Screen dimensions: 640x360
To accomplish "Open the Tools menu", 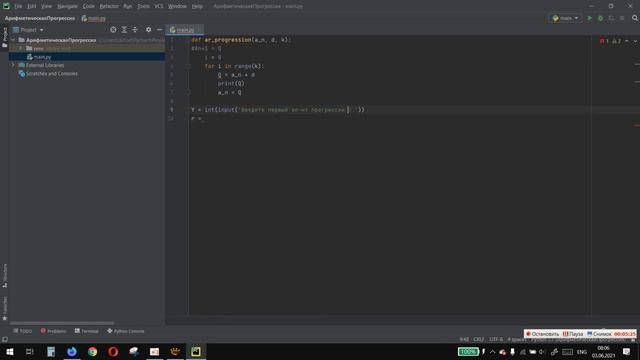I will 143,6.
